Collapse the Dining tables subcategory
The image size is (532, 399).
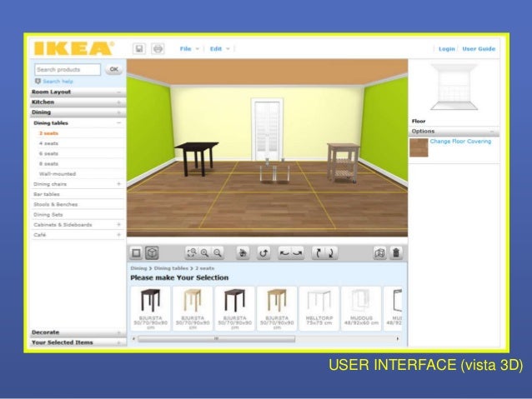coord(118,123)
